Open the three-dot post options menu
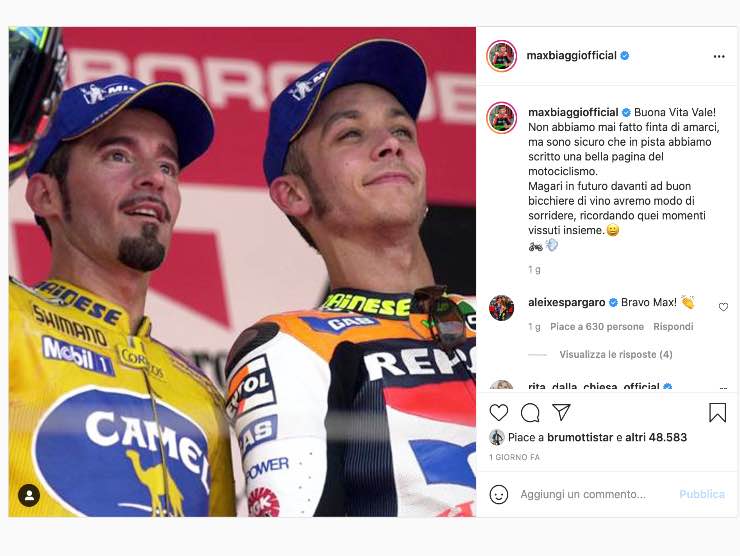The height and width of the screenshot is (556, 740). (719, 56)
